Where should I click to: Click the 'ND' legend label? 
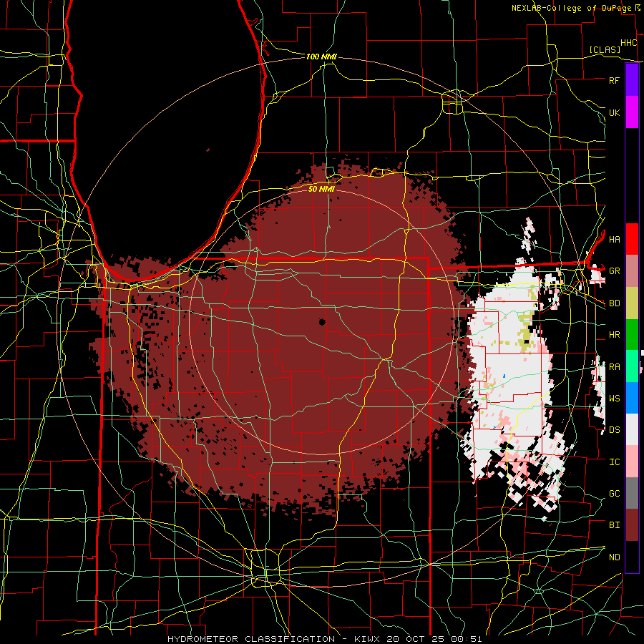click(614, 557)
